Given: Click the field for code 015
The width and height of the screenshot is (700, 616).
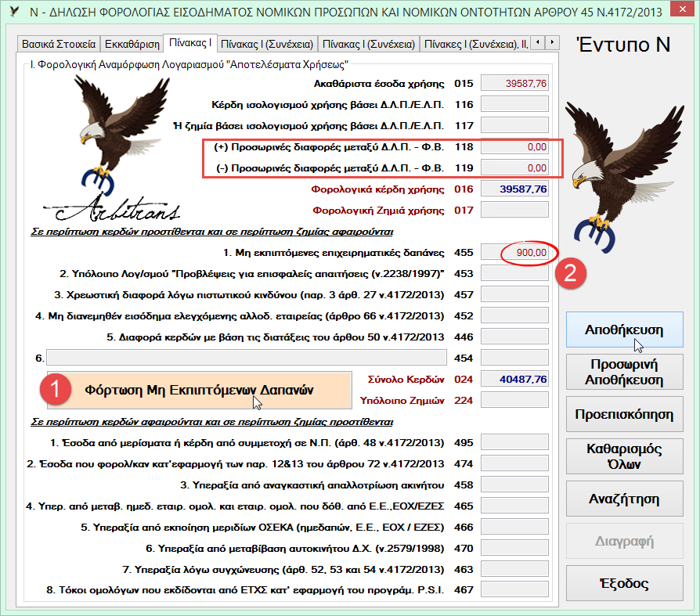Looking at the screenshot, I should [x=514, y=84].
